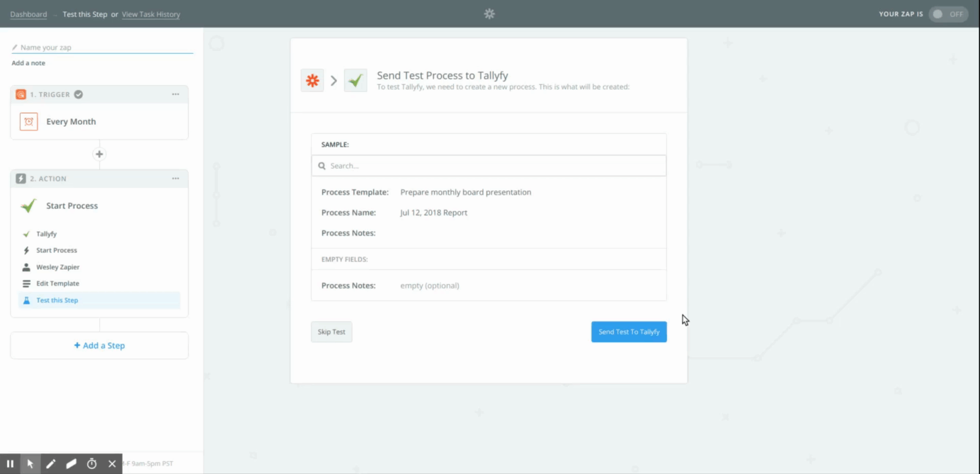
Task: Click the Tallyfy checkmark icon beside Start Process
Action: pos(28,206)
